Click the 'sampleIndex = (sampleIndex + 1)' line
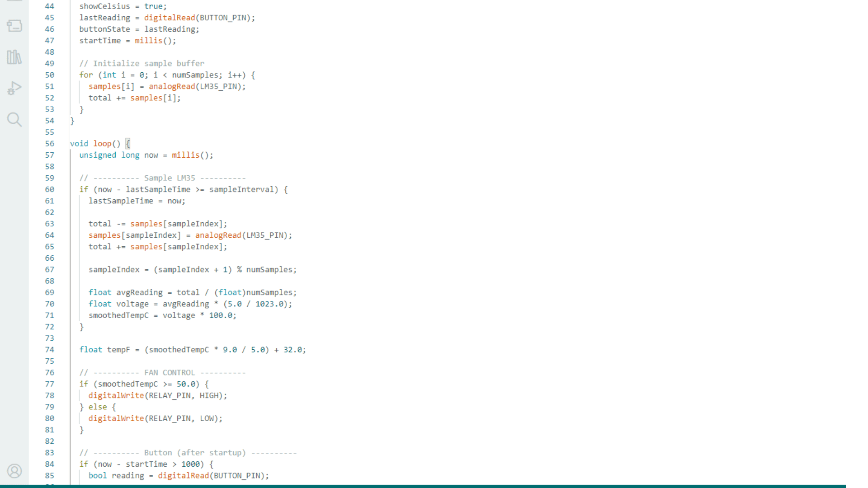This screenshot has height=488, width=868. pyautogui.click(x=193, y=270)
